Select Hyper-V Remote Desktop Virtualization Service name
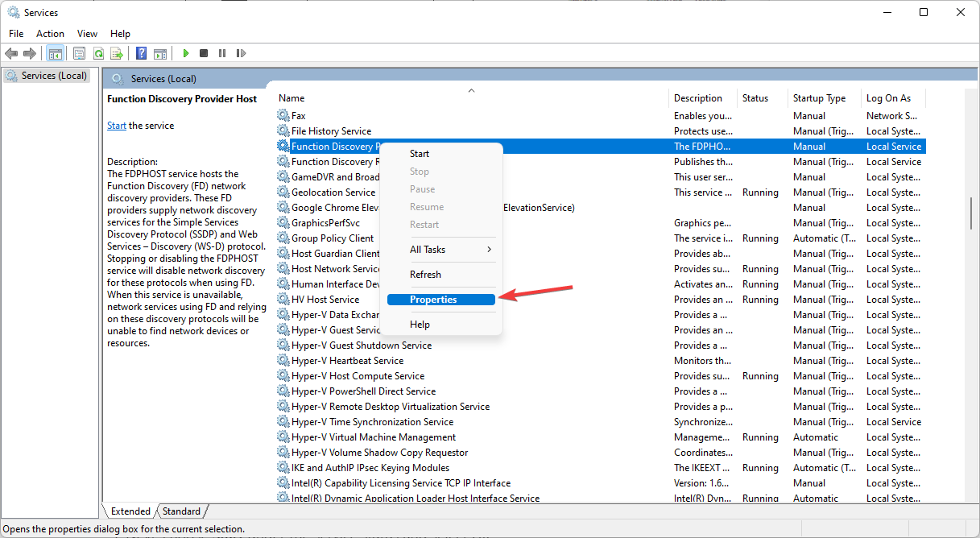The image size is (980, 538). coord(391,407)
